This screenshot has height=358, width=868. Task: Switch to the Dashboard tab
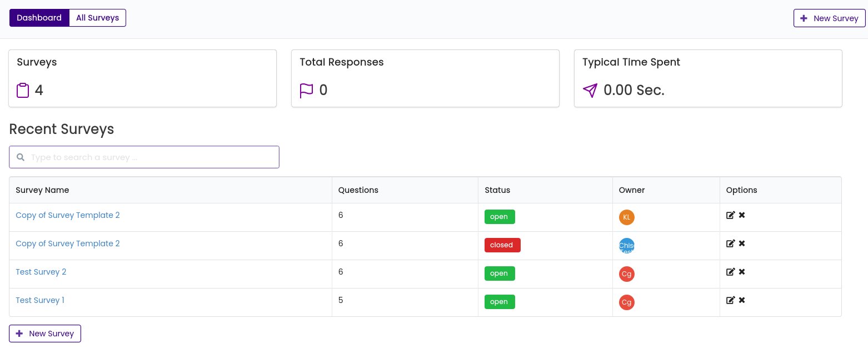39,18
